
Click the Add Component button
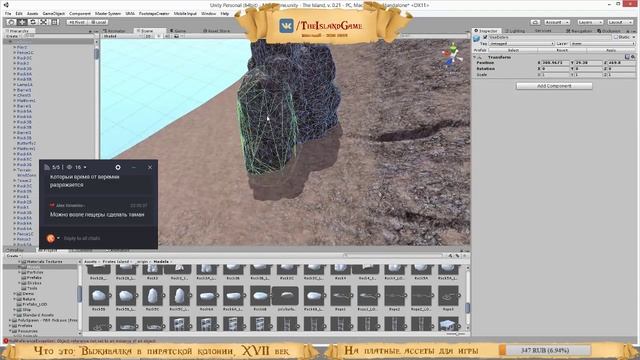(x=554, y=86)
